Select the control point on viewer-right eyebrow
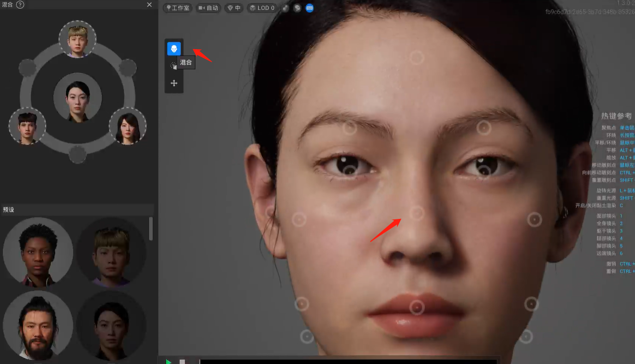 [x=484, y=127]
